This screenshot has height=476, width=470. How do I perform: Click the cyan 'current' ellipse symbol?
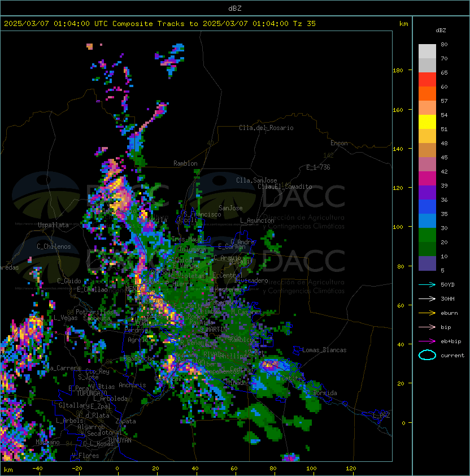tap(427, 355)
